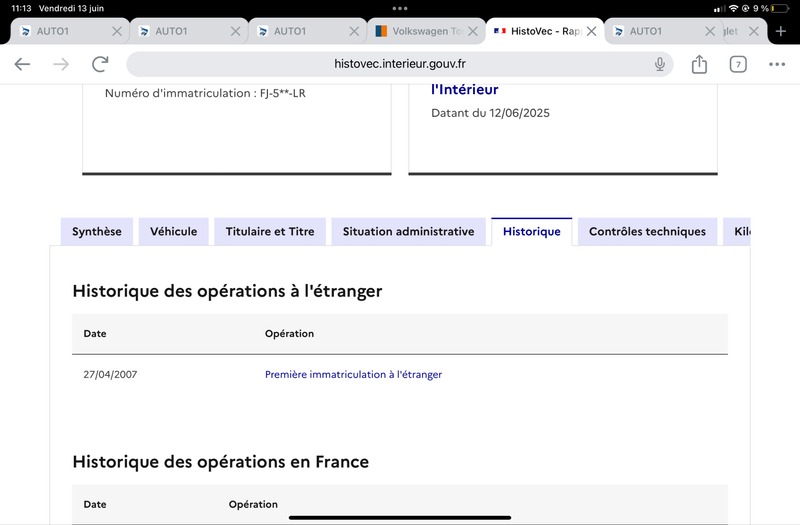Show the open tabs overview (7)
This screenshot has width=800, height=525.
738,64
